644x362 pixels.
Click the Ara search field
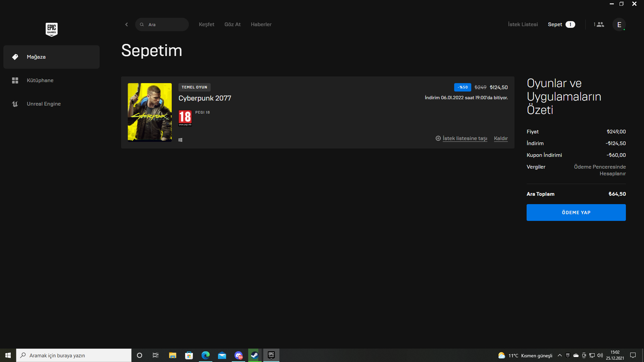click(162, 24)
